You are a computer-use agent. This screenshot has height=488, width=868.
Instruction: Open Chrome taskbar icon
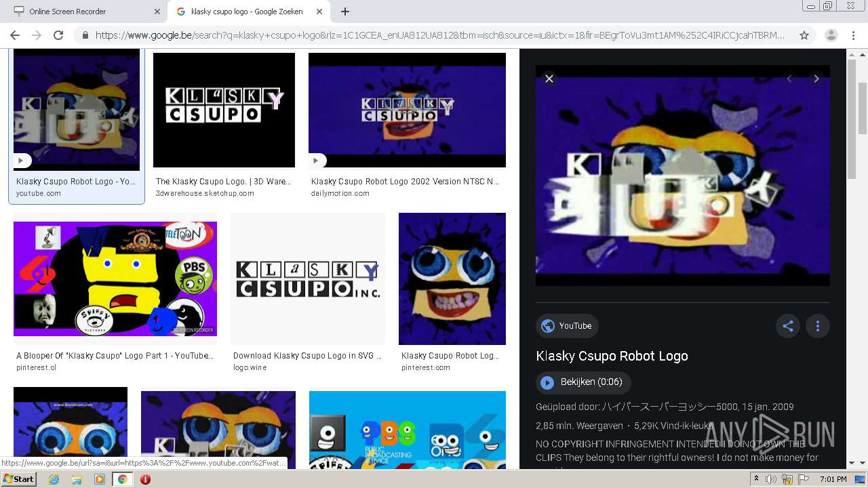(x=122, y=479)
